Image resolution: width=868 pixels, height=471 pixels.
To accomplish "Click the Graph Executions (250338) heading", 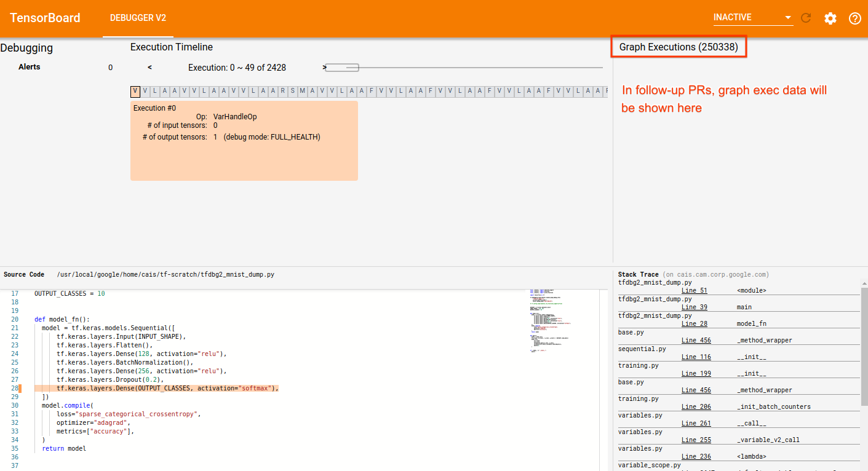I will coord(679,47).
